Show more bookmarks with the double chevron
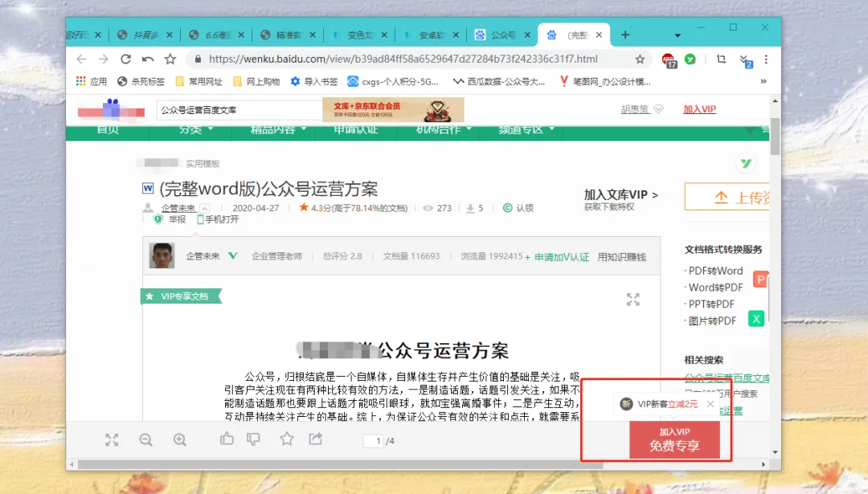The height and width of the screenshot is (494, 868). pos(764,81)
